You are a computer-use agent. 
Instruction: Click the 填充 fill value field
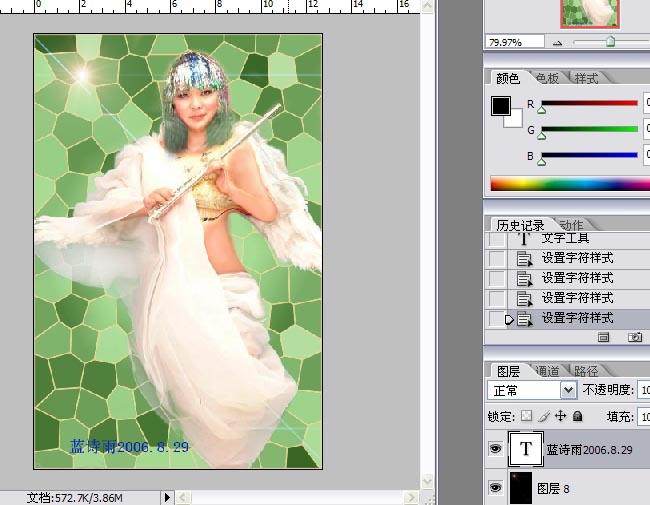click(644, 416)
